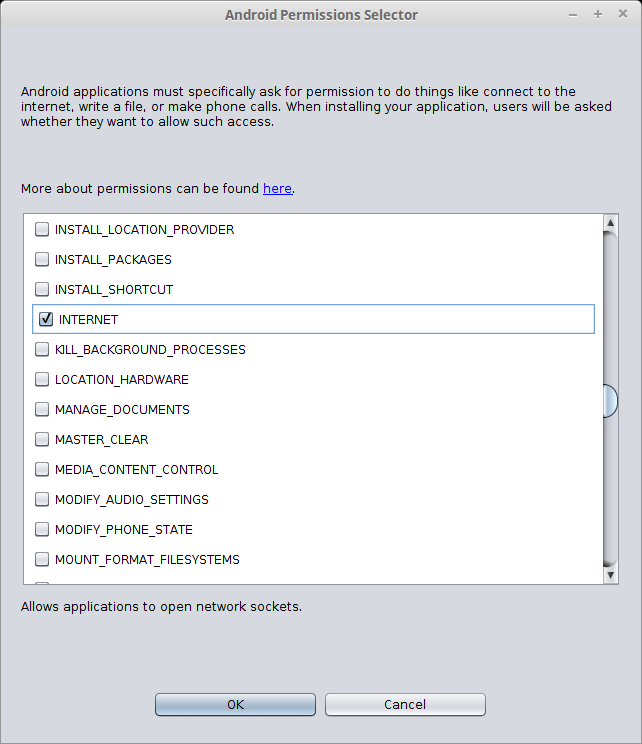This screenshot has height=744, width=642.
Task: Enable MEDIA_CONTENT_CONTROL permission
Action: pyautogui.click(x=42, y=469)
